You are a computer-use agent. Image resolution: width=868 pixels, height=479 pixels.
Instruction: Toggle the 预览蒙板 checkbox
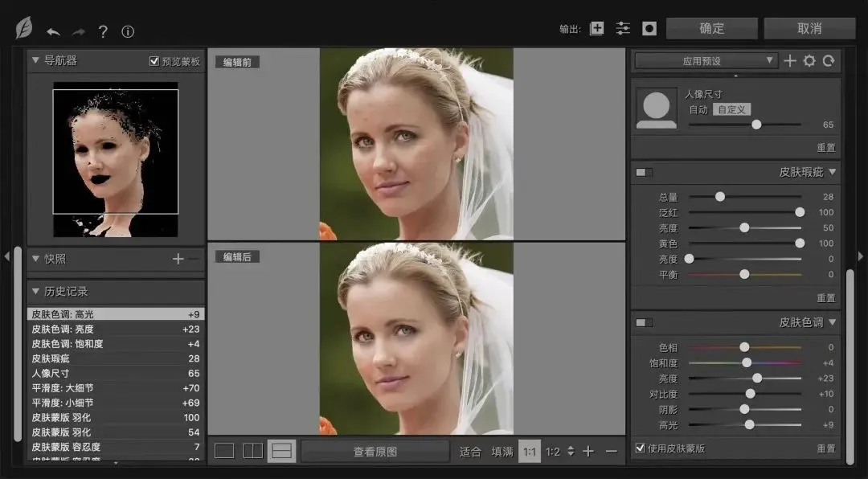coord(154,61)
